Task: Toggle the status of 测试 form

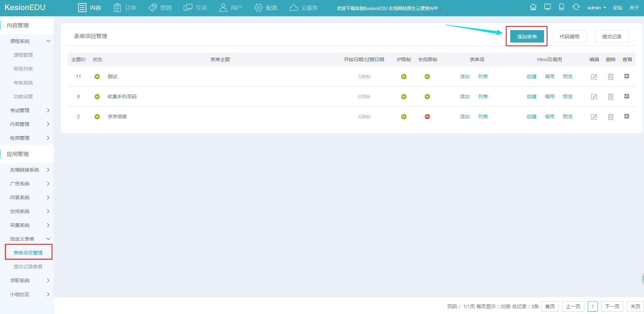Action: pos(97,76)
